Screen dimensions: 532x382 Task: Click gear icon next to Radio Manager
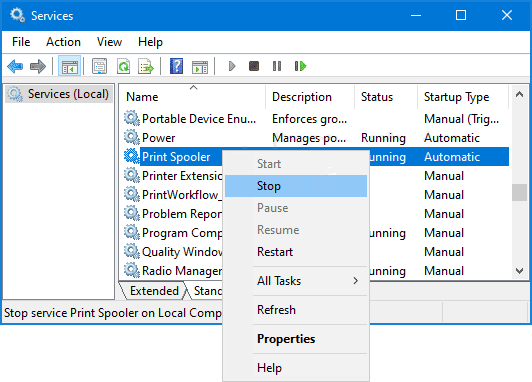132,270
